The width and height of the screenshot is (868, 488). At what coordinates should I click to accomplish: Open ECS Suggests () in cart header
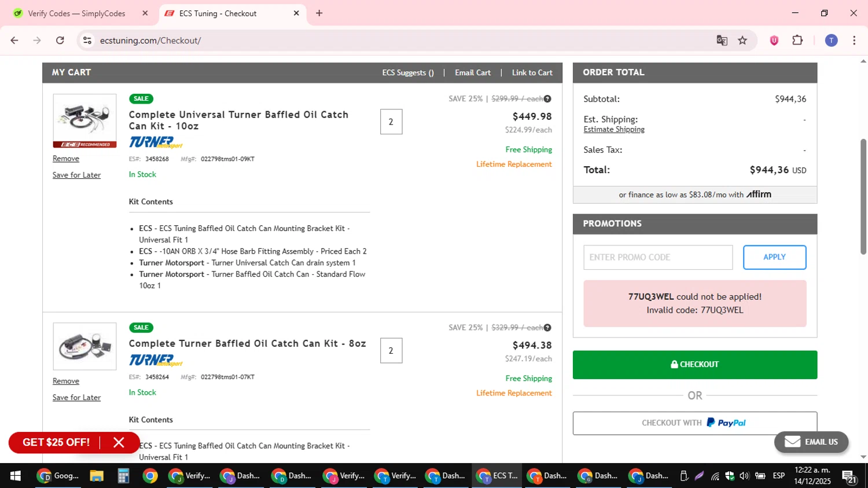point(408,72)
